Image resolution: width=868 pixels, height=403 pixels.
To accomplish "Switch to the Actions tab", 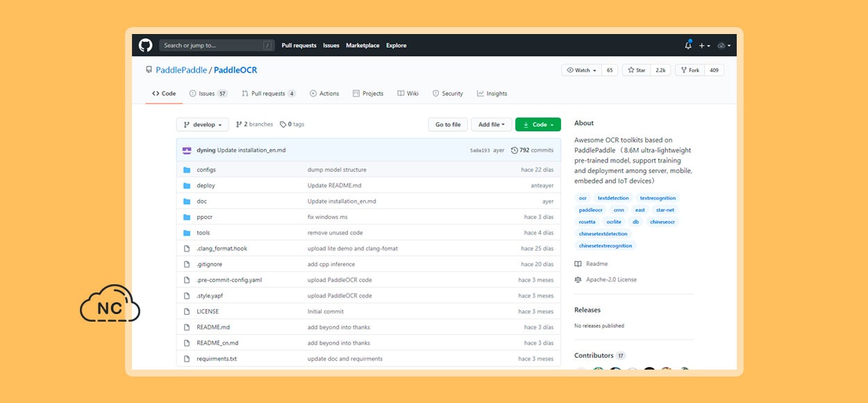I will (x=324, y=93).
